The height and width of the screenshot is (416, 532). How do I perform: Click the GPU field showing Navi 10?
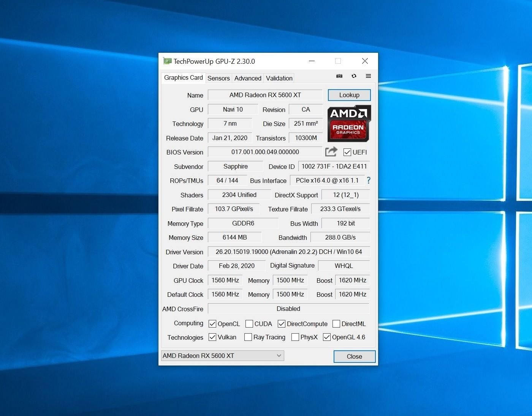[233, 109]
